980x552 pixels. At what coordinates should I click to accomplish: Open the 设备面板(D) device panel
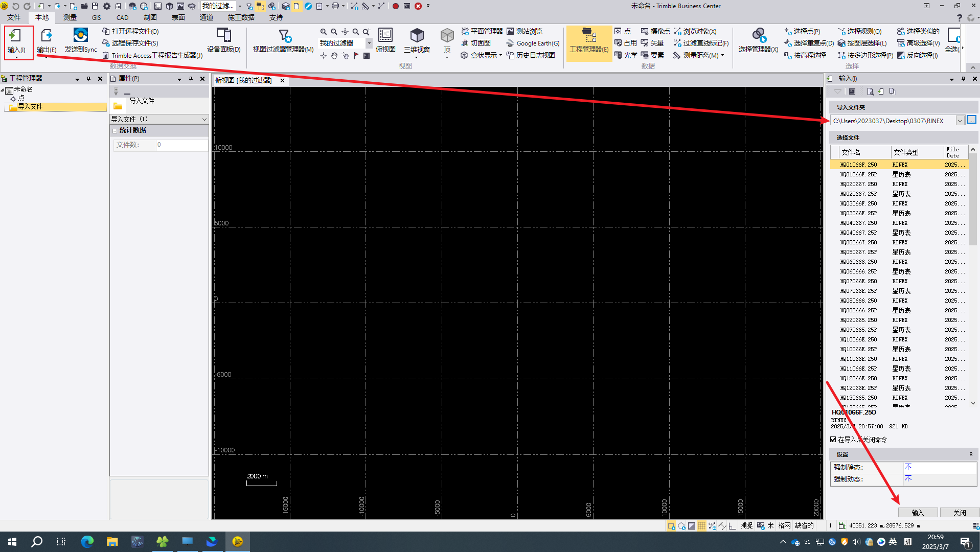coord(223,41)
